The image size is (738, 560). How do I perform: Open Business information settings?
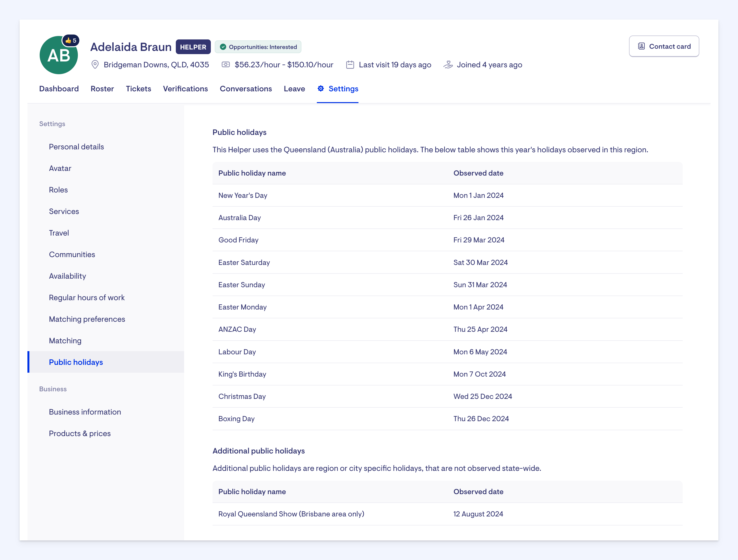85,412
